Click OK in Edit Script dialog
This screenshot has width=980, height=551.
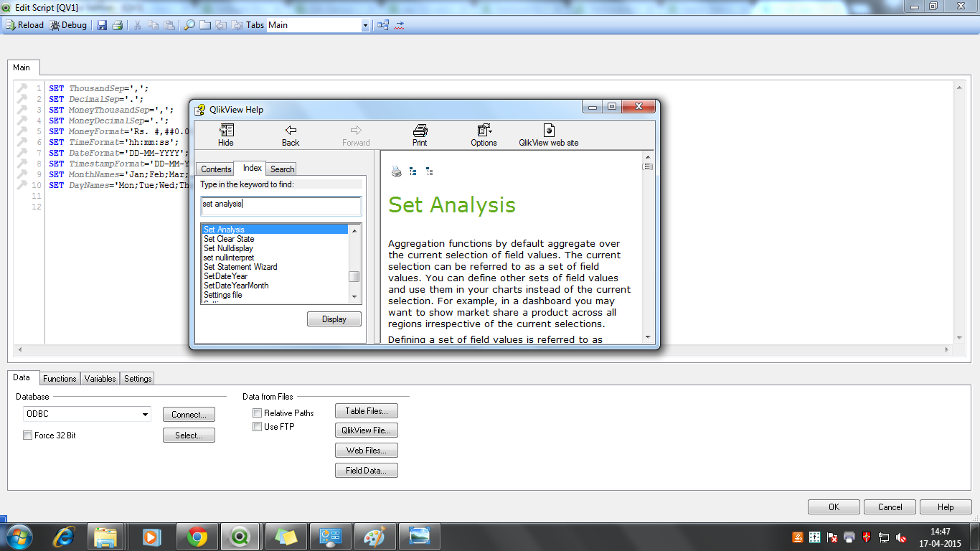click(834, 507)
